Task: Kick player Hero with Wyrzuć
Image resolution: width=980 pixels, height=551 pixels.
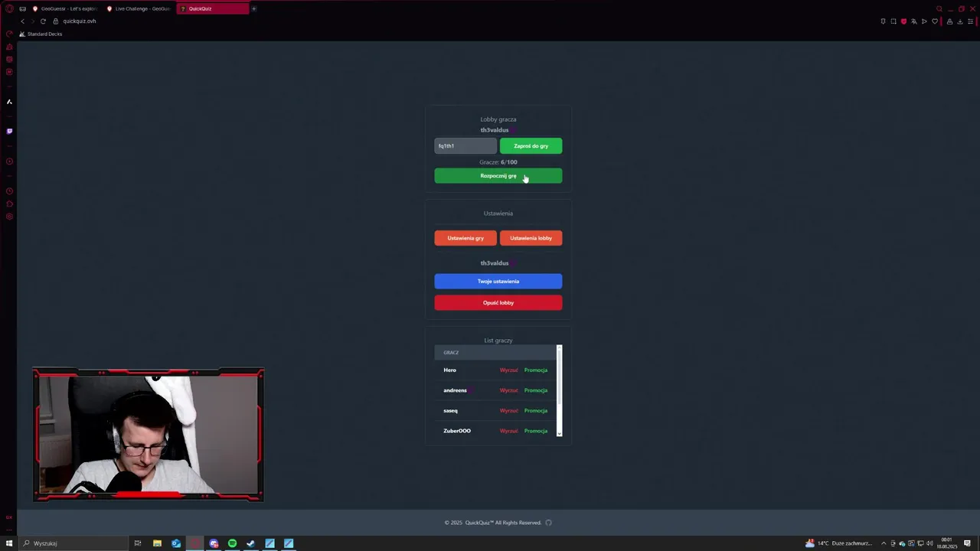Action: (508, 370)
